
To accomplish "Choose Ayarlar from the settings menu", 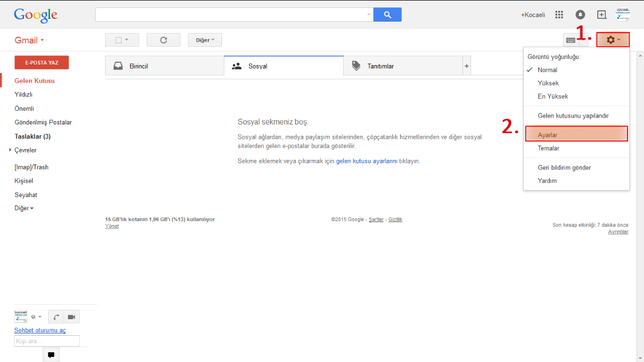I will point(576,134).
